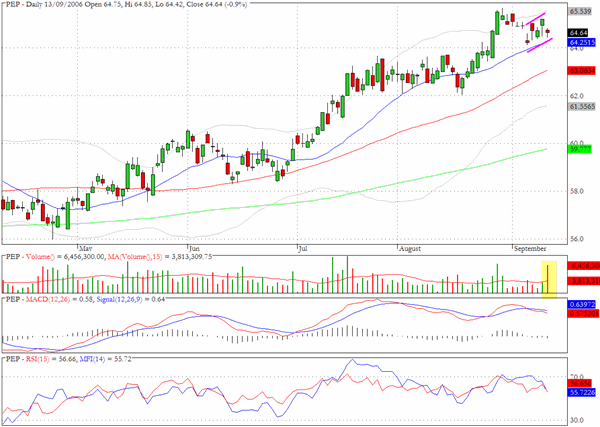Click the Volume panel legend text

[109, 256]
